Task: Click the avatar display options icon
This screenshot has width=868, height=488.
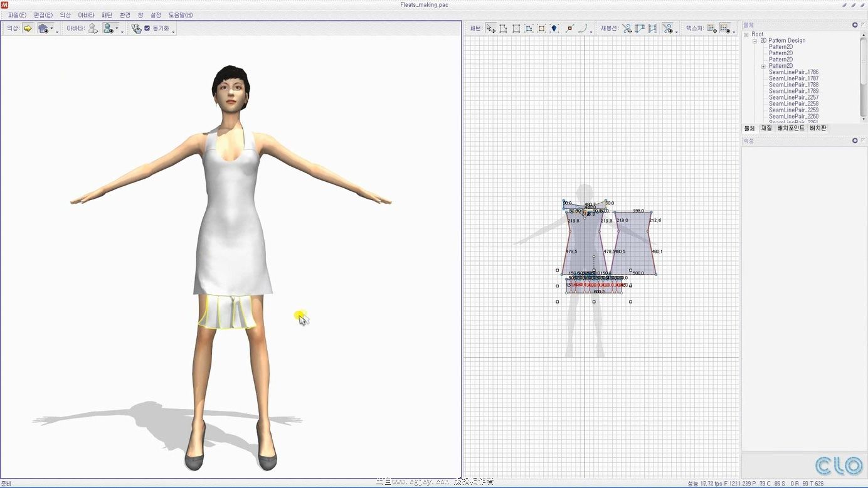Action: tap(109, 28)
